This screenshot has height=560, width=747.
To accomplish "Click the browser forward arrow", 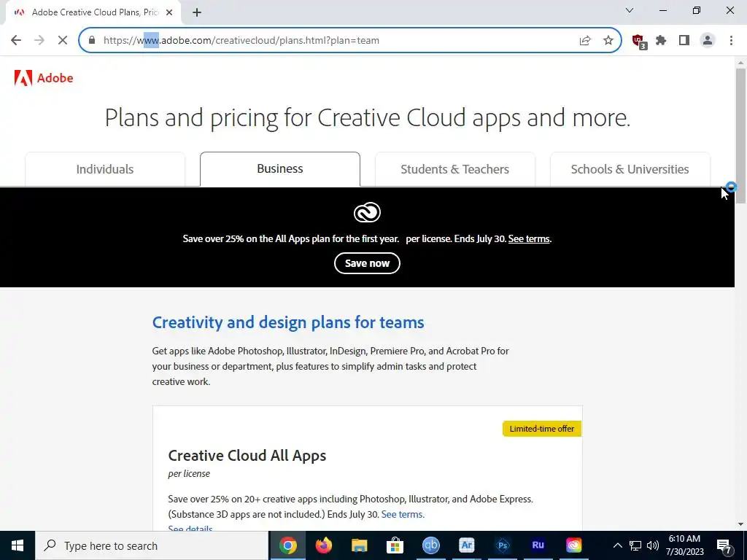I will [x=39, y=41].
